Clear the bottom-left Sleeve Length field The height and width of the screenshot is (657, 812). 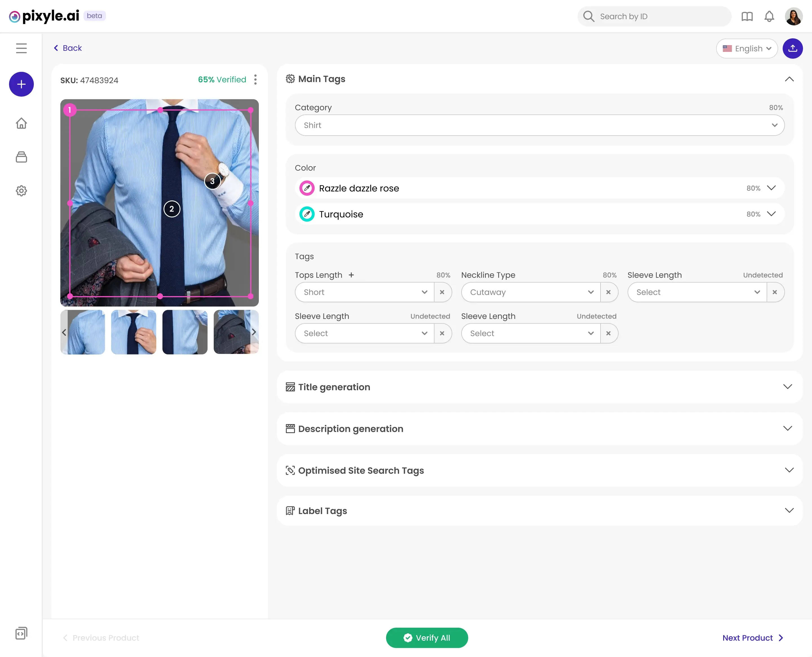442,333
